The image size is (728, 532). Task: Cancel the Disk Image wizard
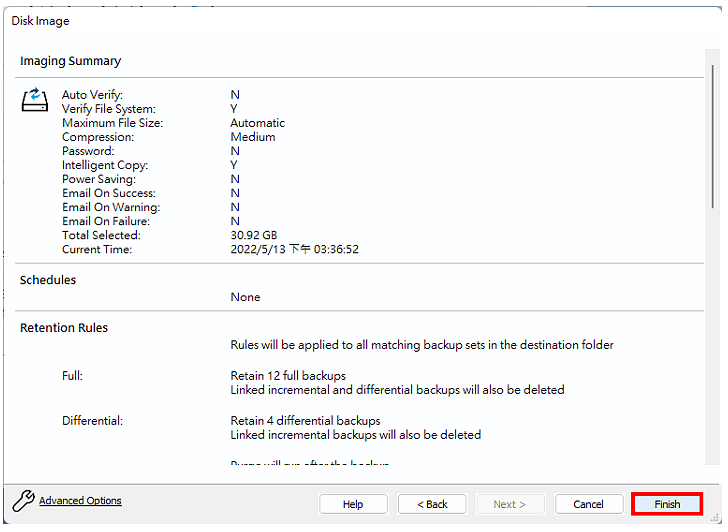click(588, 504)
